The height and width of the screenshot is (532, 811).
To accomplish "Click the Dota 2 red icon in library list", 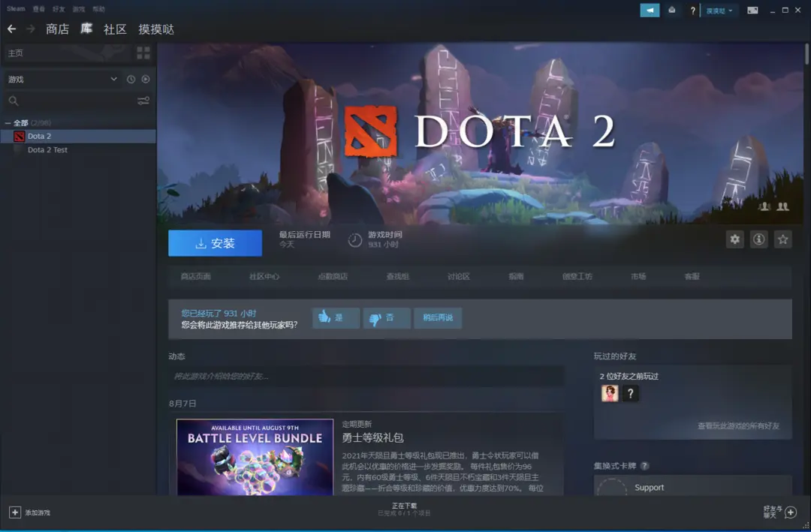I will tap(19, 137).
